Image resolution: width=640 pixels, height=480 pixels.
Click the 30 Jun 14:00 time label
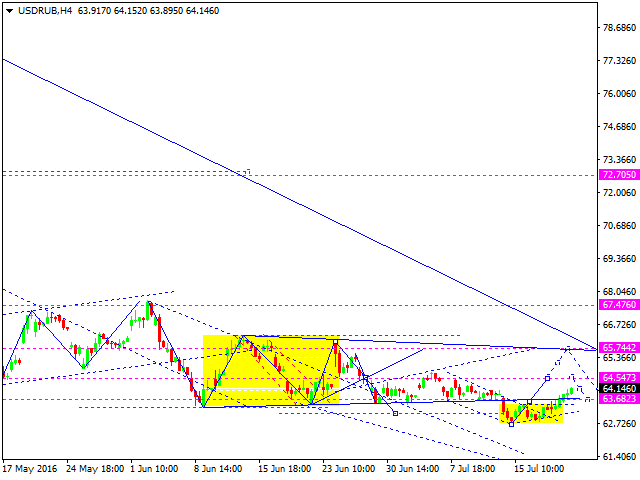tap(413, 468)
